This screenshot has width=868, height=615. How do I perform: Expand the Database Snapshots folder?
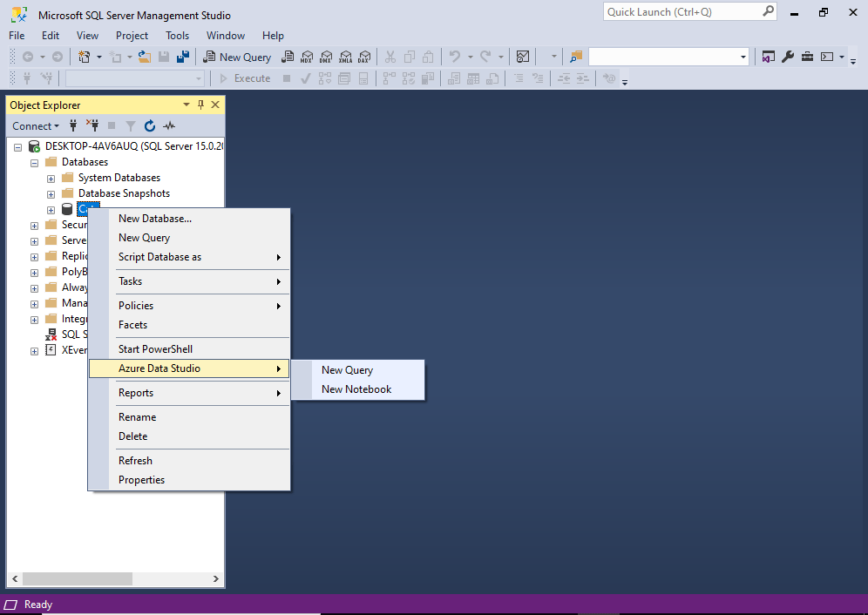(51, 194)
